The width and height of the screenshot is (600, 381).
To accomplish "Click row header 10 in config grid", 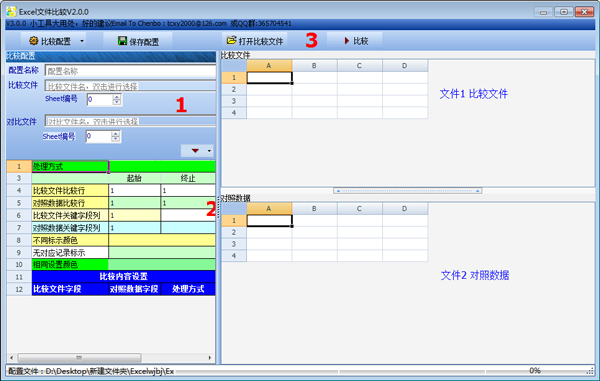I will point(19,264).
